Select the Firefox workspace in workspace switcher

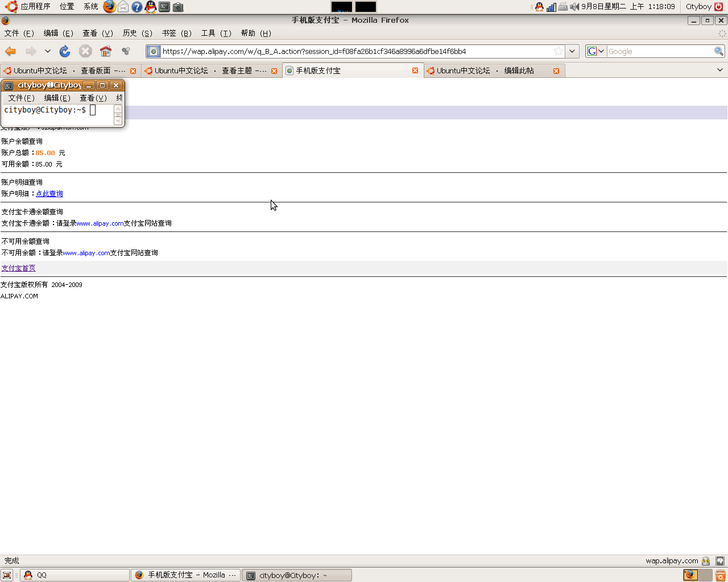pyautogui.click(x=690, y=575)
